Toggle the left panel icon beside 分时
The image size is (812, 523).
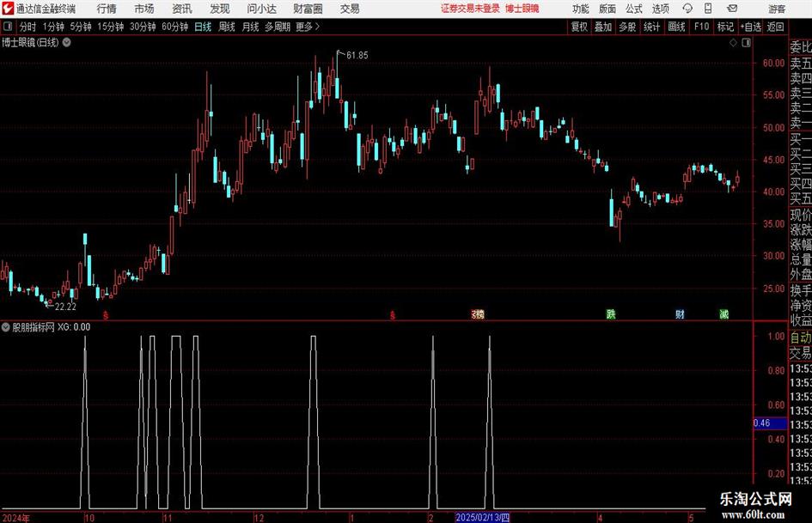pos(8,27)
